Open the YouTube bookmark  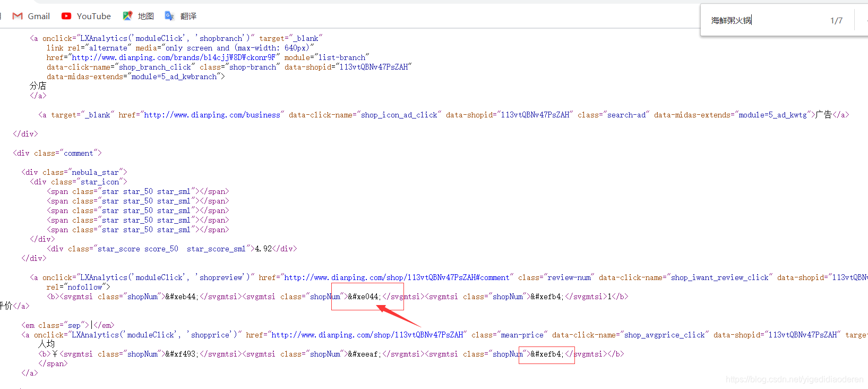point(86,16)
